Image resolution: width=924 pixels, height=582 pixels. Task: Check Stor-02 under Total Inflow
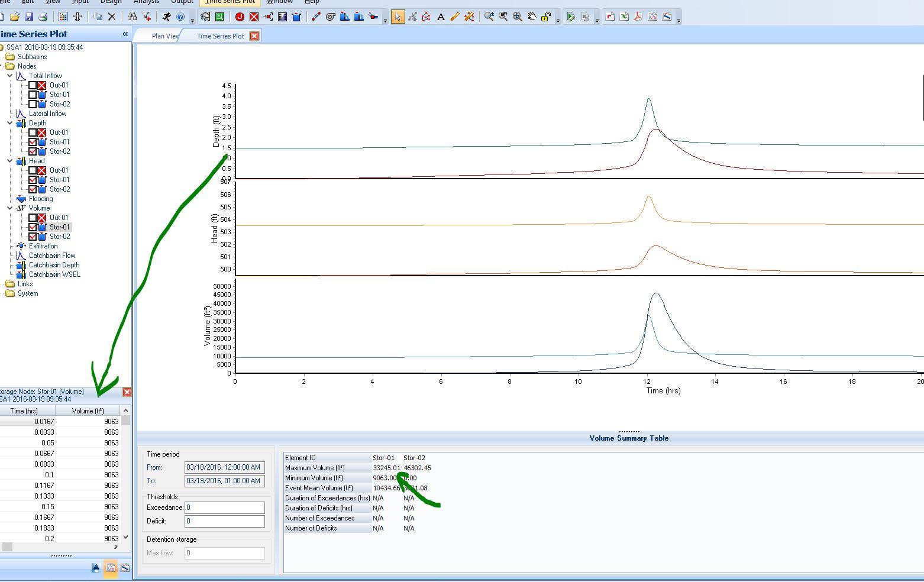pos(34,104)
